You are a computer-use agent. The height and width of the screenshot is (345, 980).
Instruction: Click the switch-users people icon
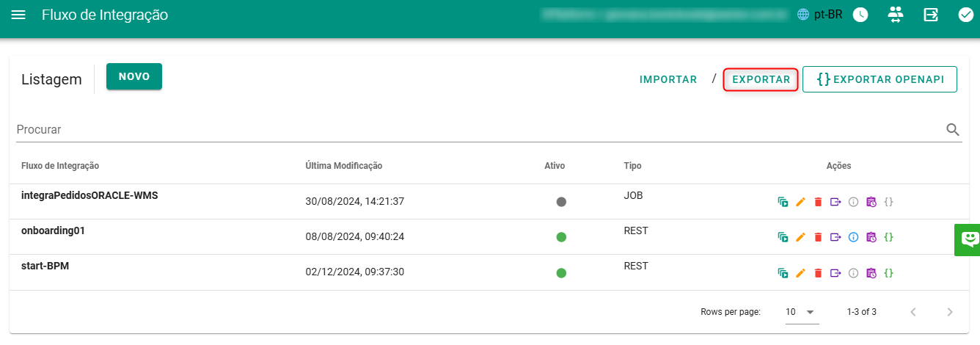coord(896,15)
